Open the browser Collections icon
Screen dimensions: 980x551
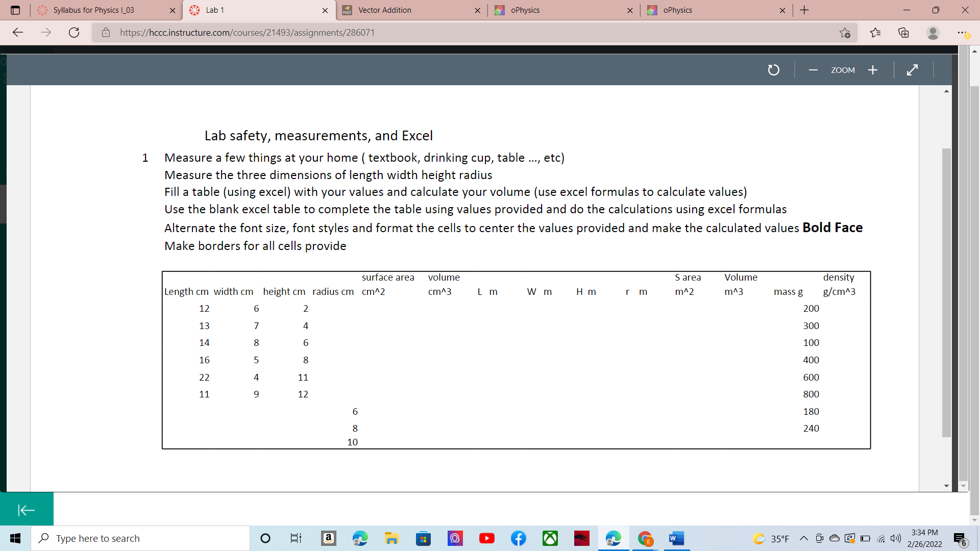(903, 33)
